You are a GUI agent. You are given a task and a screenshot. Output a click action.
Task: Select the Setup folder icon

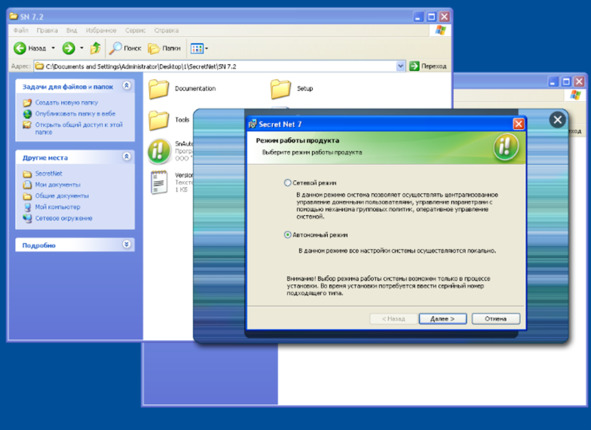pyautogui.click(x=280, y=89)
